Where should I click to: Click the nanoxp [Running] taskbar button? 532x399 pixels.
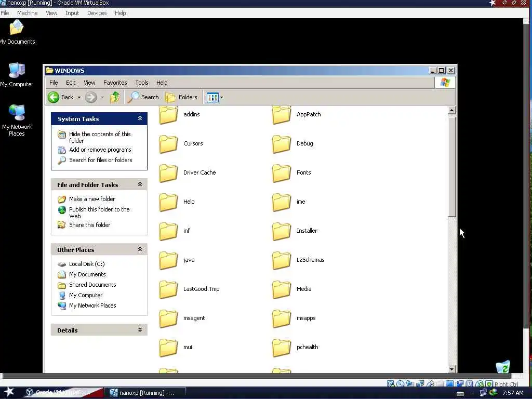(145, 393)
